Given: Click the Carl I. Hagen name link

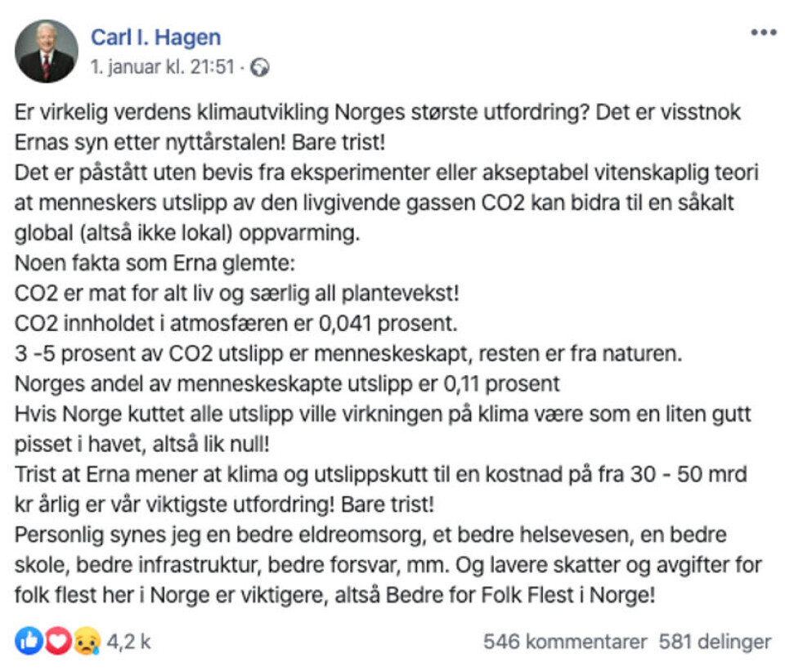Looking at the screenshot, I should (x=155, y=37).
